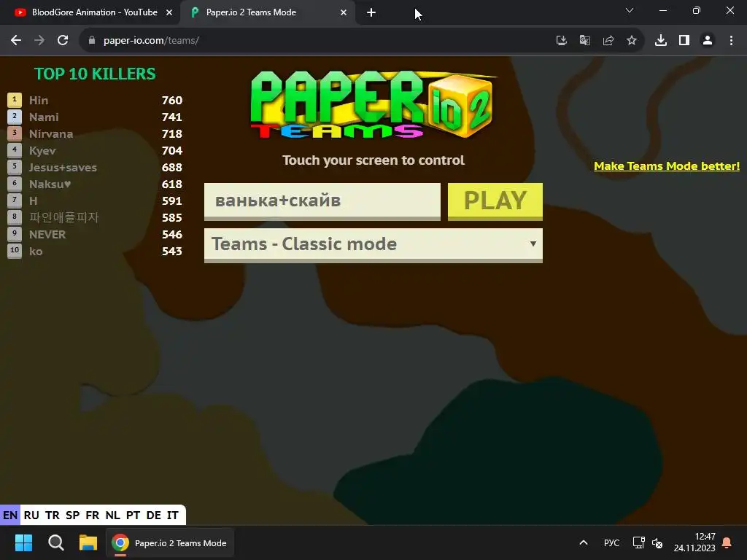Switch language to FR

point(93,516)
